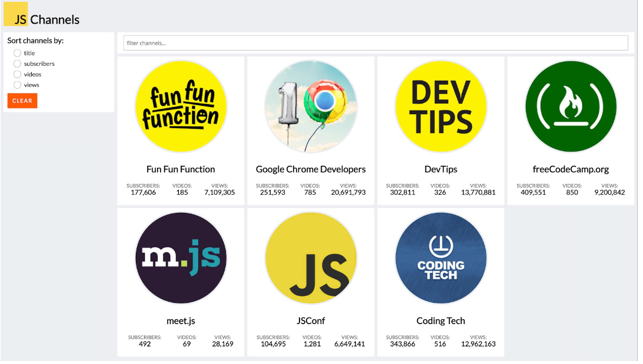Viewport: 643px width, 364px height.
Task: Click the orange CLEAR button
Action: pyautogui.click(x=22, y=101)
